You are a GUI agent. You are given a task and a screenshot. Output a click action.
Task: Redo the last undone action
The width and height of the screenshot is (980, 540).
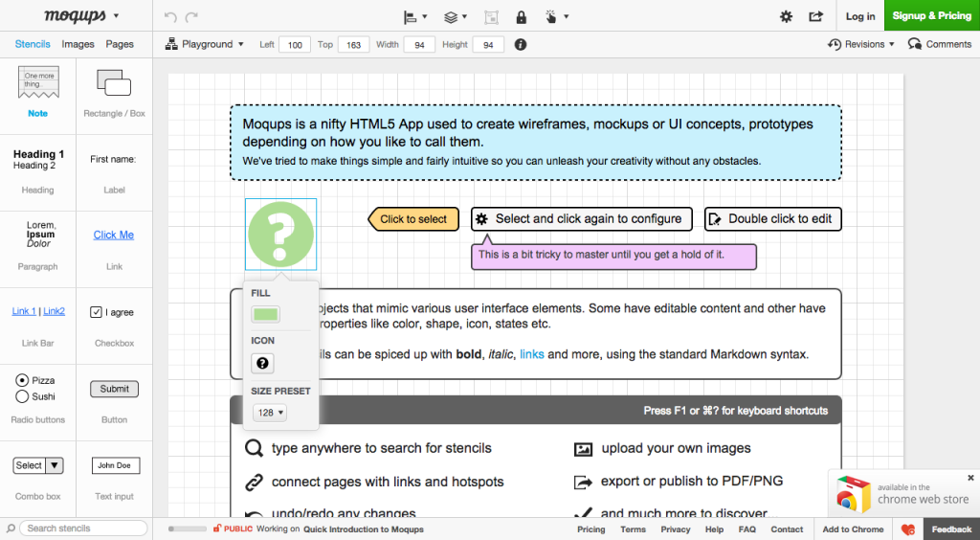[x=191, y=17]
